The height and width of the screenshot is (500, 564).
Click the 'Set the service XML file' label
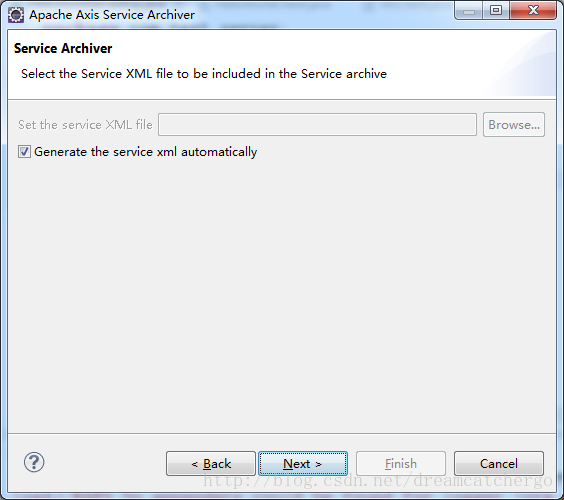coord(85,124)
